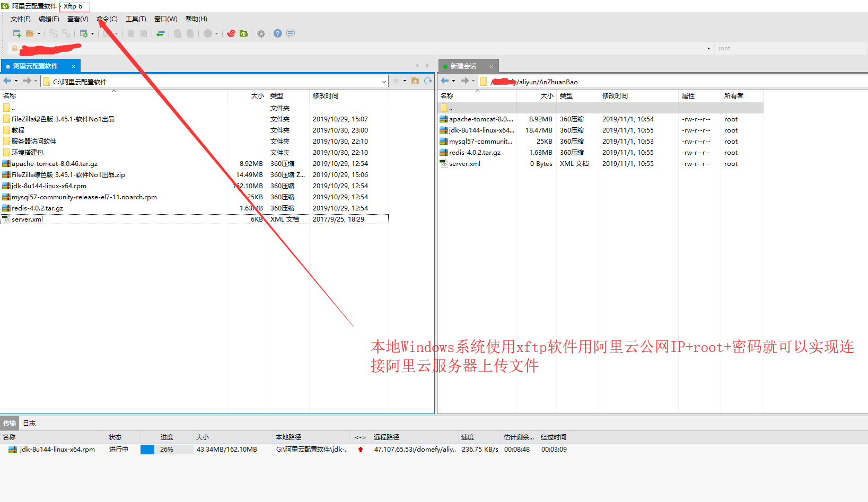Screen dimensions: 868x502
Task: Launch Xshell via the red swirl icon
Action: pos(231,33)
